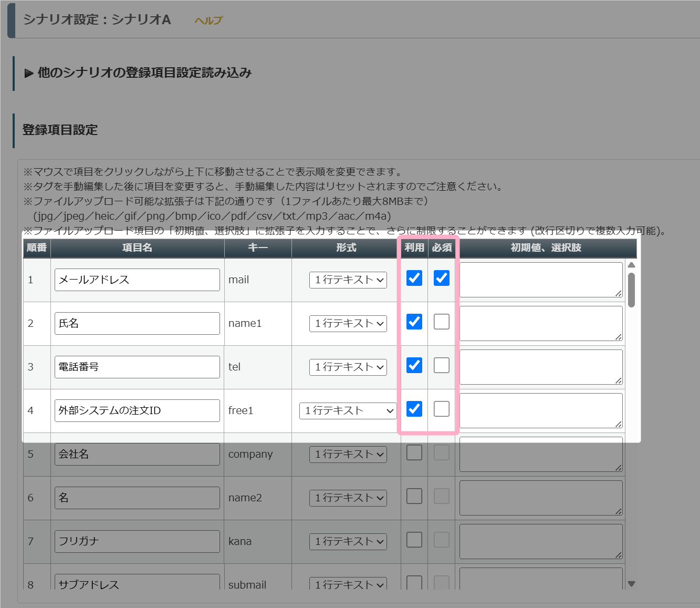This screenshot has width=700, height=608.
Task: Click the サブアドレス item name field
Action: pyautogui.click(x=137, y=582)
